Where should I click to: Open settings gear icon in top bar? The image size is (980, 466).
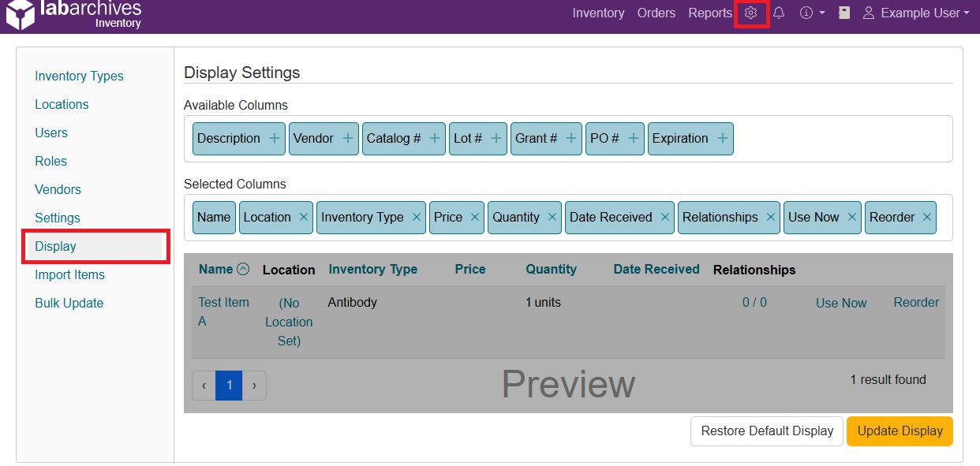click(750, 13)
